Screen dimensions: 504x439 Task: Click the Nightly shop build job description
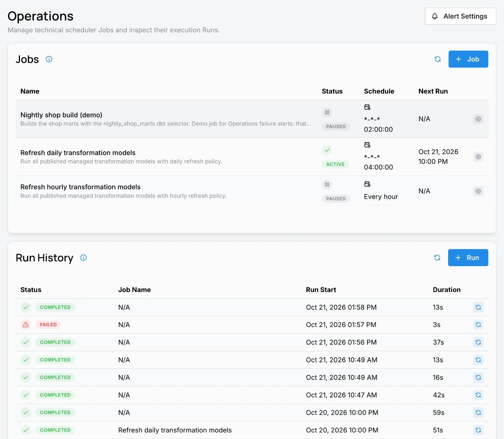(x=166, y=124)
